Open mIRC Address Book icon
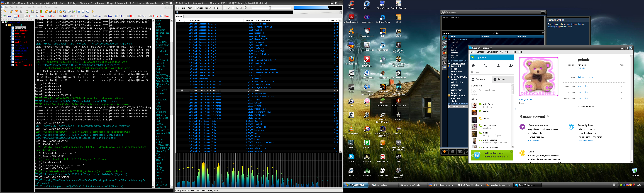This screenshot has width=644, height=193. (x=33, y=11)
